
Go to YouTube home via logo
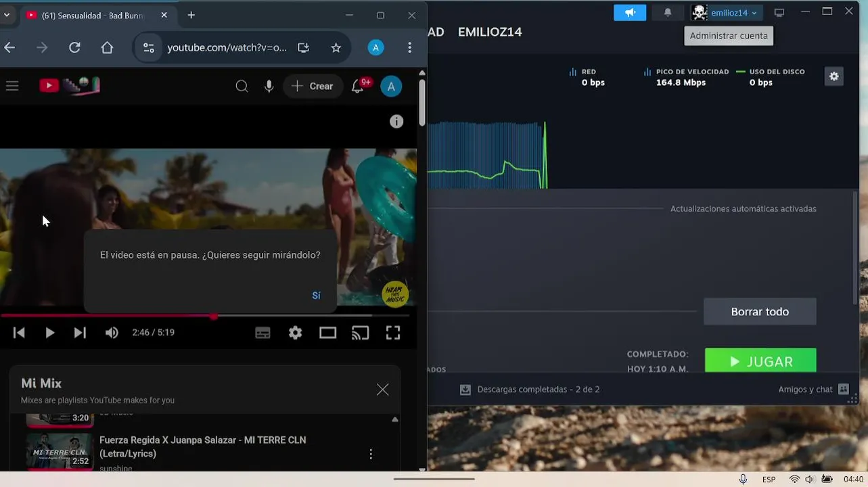click(x=70, y=85)
